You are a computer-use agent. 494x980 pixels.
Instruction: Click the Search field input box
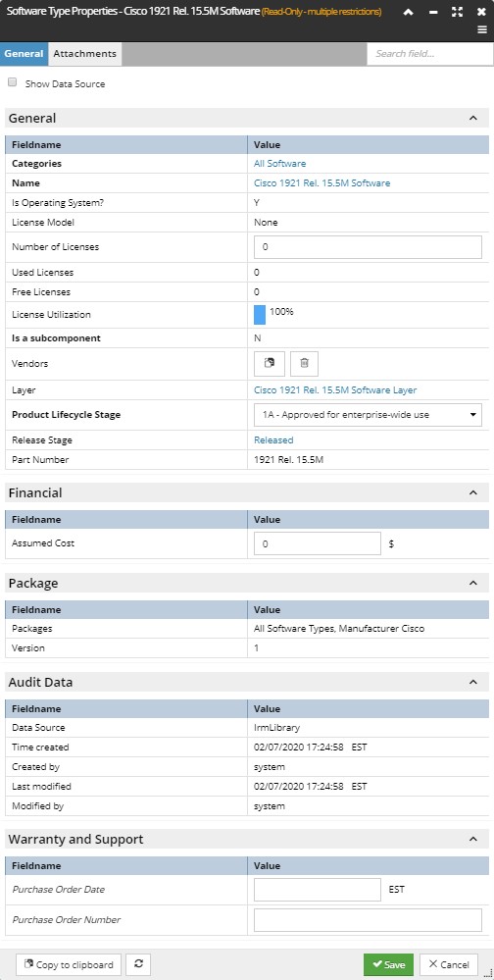(x=430, y=54)
